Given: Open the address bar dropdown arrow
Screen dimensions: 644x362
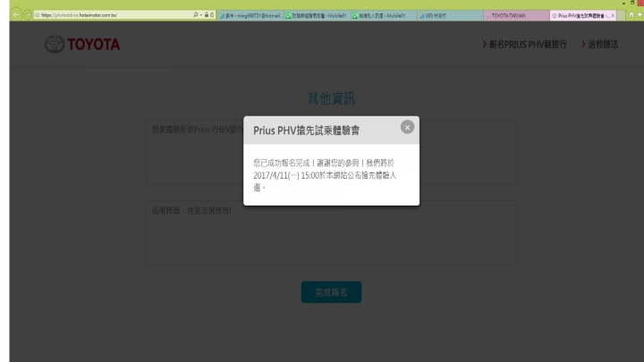Looking at the screenshot, I should (201, 15).
